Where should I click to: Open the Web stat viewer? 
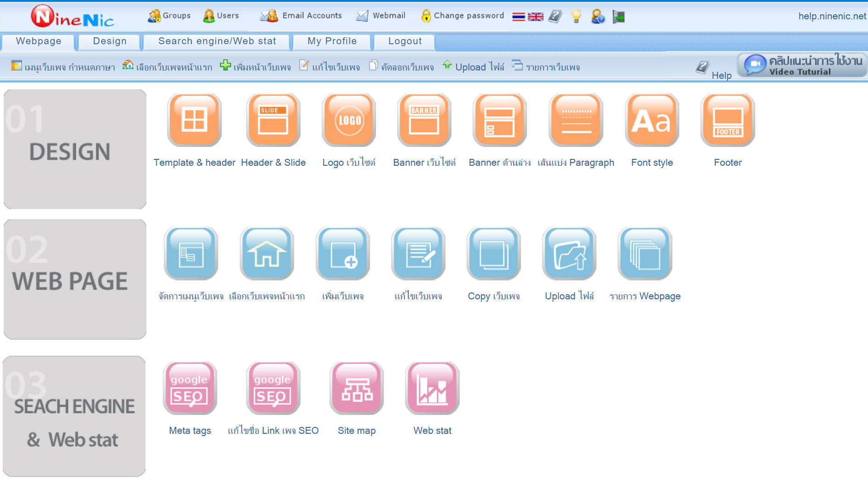[x=432, y=389]
